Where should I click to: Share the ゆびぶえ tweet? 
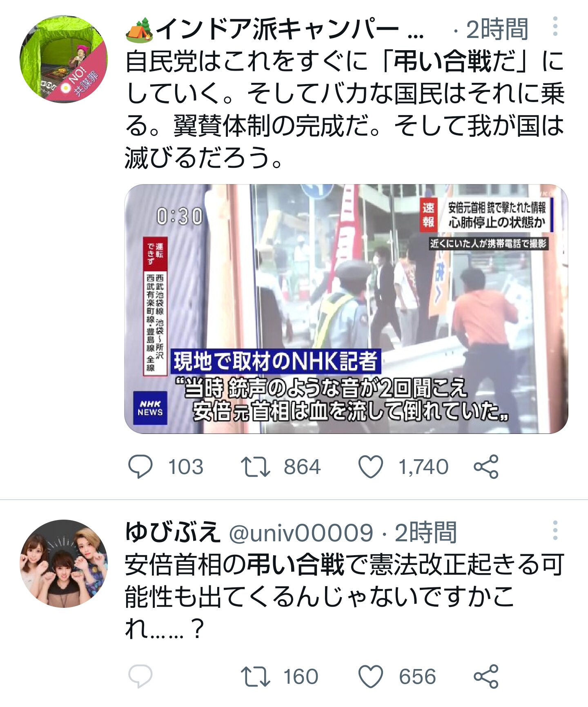coord(486,676)
